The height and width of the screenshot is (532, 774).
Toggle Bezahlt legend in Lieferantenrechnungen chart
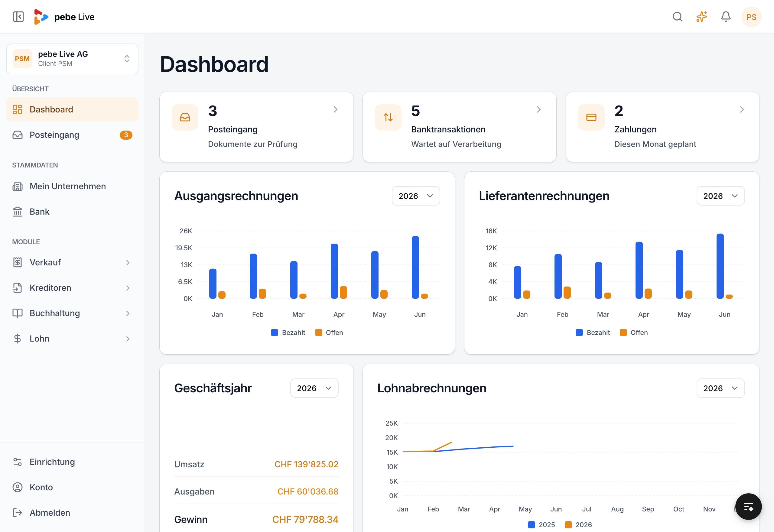coord(593,332)
